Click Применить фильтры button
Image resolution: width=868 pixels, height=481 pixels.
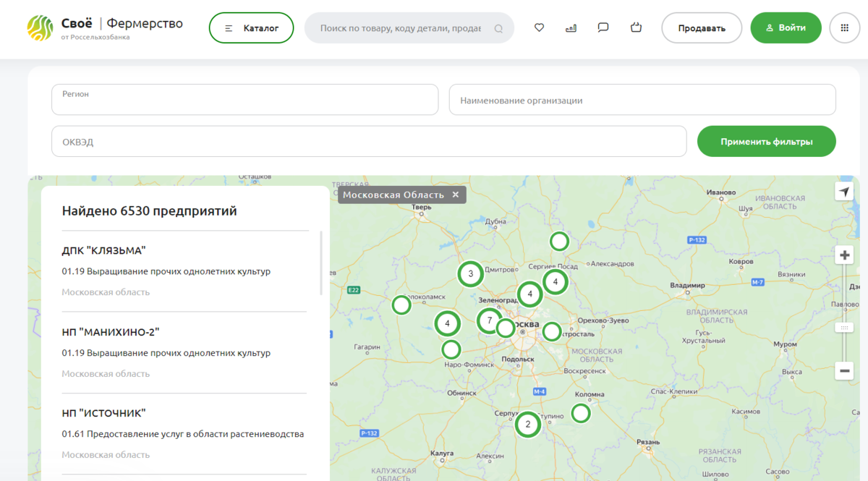[767, 141]
